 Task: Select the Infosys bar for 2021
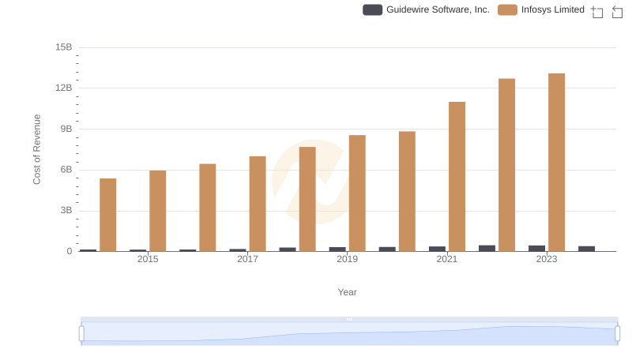457,177
